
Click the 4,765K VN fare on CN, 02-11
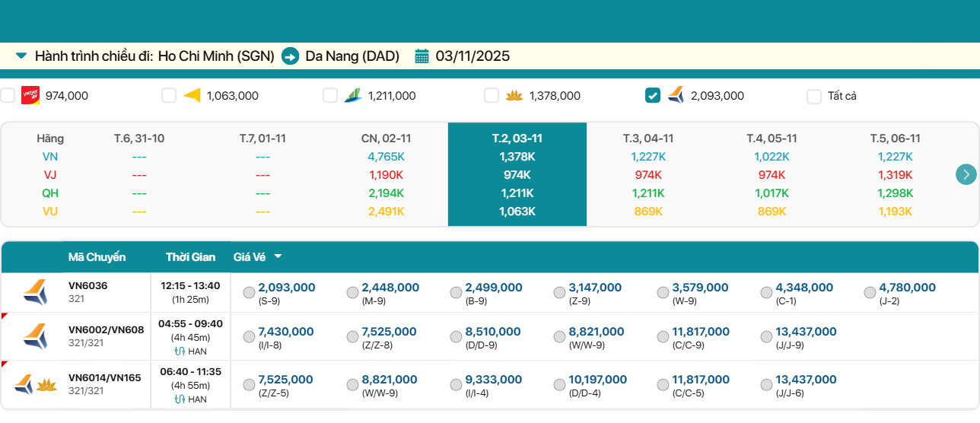click(386, 157)
